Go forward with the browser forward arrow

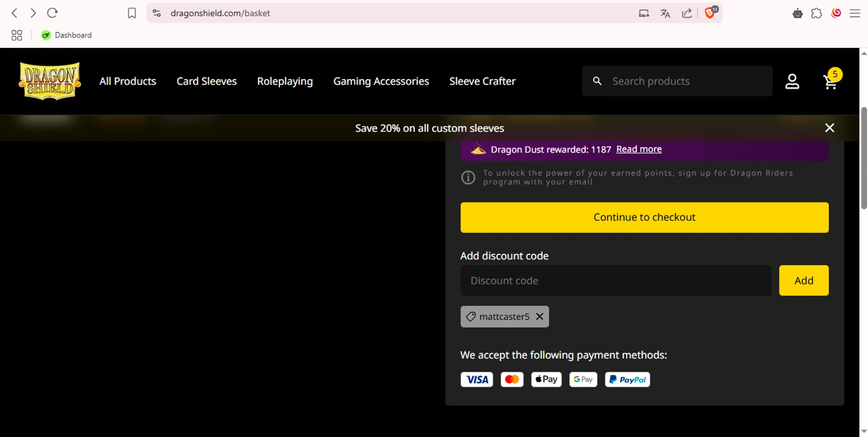(x=33, y=13)
